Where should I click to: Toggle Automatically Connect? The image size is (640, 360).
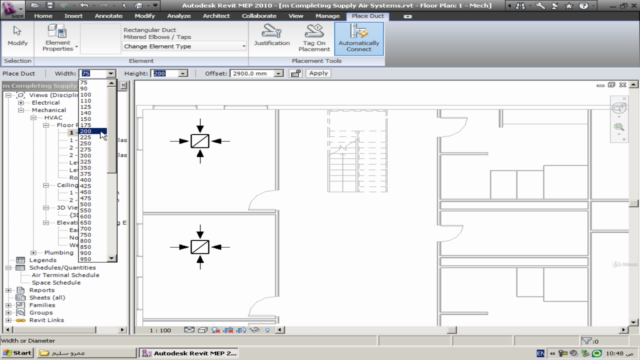[x=359, y=38]
